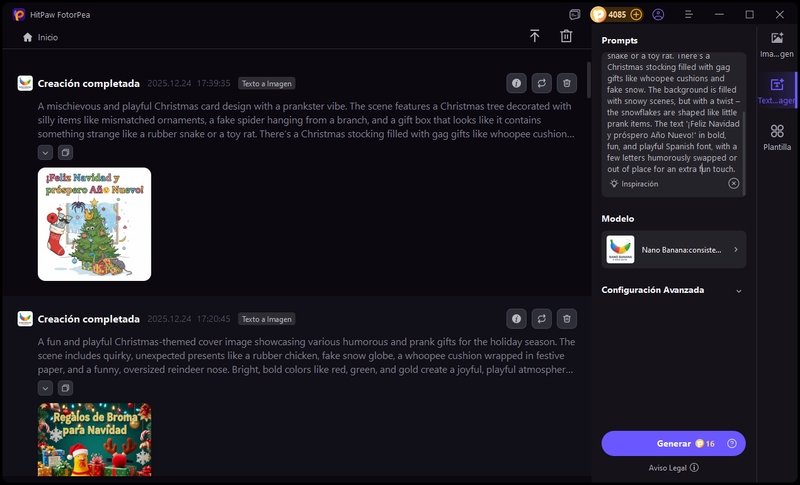
Task: Open the Feliz Navidad generated image thumbnail
Action: (x=94, y=224)
